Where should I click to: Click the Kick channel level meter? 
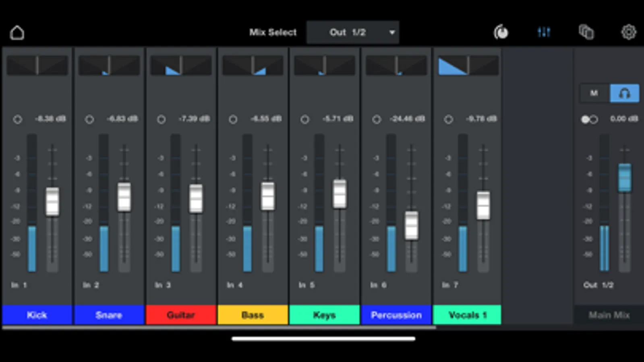(x=32, y=203)
